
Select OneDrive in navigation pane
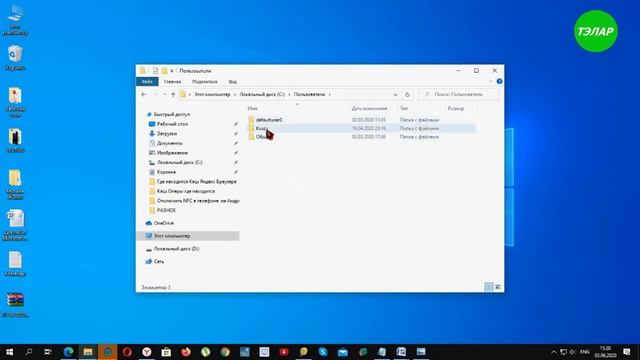click(164, 223)
